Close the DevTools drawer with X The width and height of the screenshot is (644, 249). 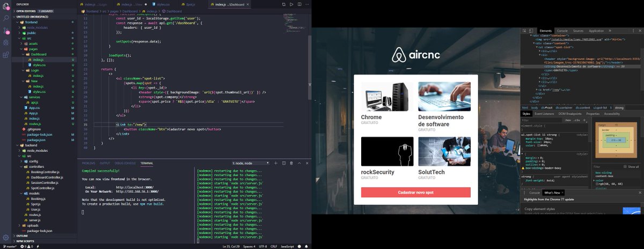640,192
